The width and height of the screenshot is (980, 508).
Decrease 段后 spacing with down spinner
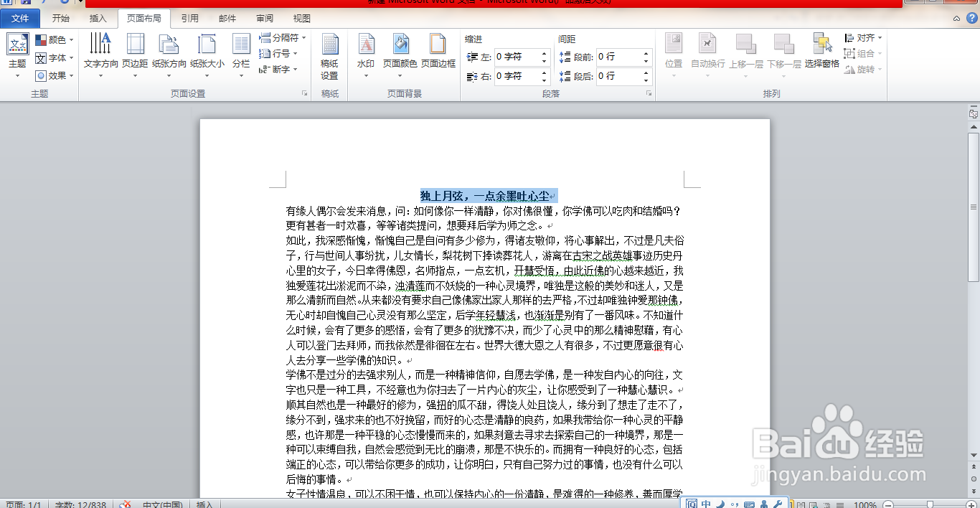(646, 80)
